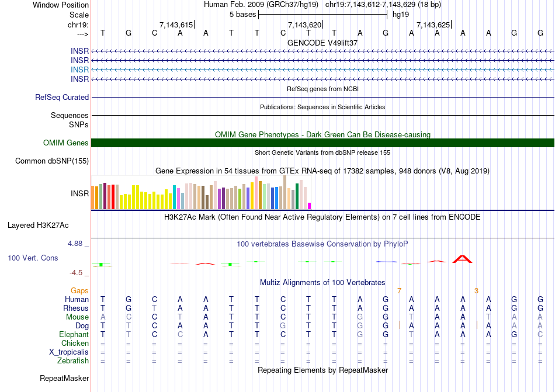Viewport: 555px width, 392px height.
Task: Click the dark green OMIM Genes bar
Action: pos(322,143)
